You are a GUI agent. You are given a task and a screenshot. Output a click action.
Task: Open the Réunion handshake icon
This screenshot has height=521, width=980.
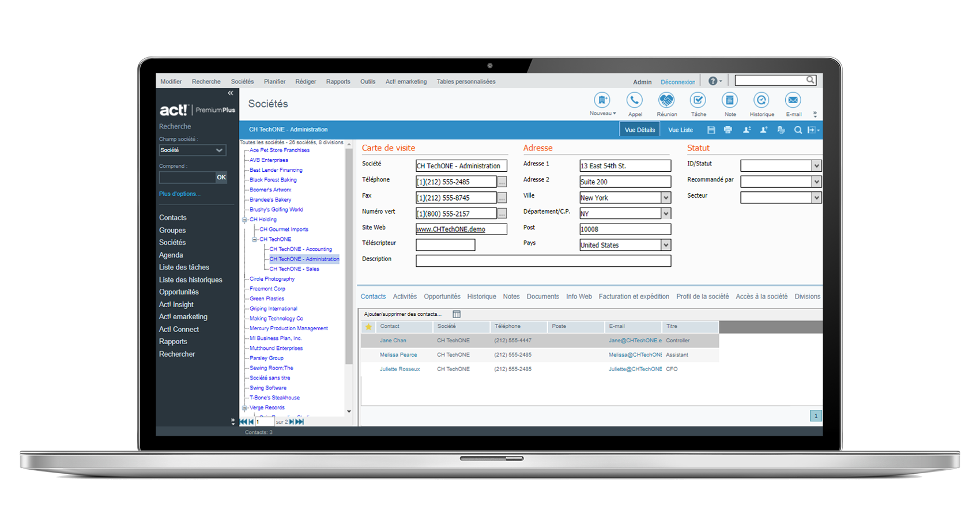[666, 101]
